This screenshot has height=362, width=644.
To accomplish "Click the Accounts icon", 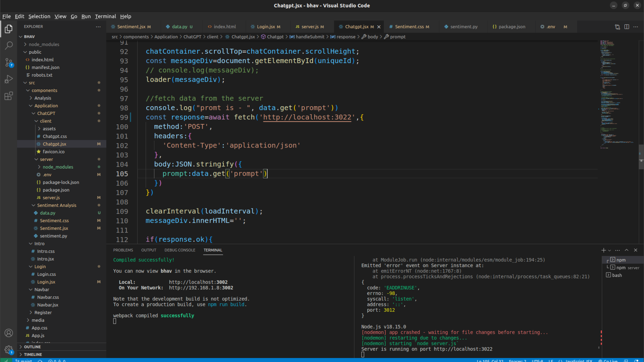I will pos(9,333).
